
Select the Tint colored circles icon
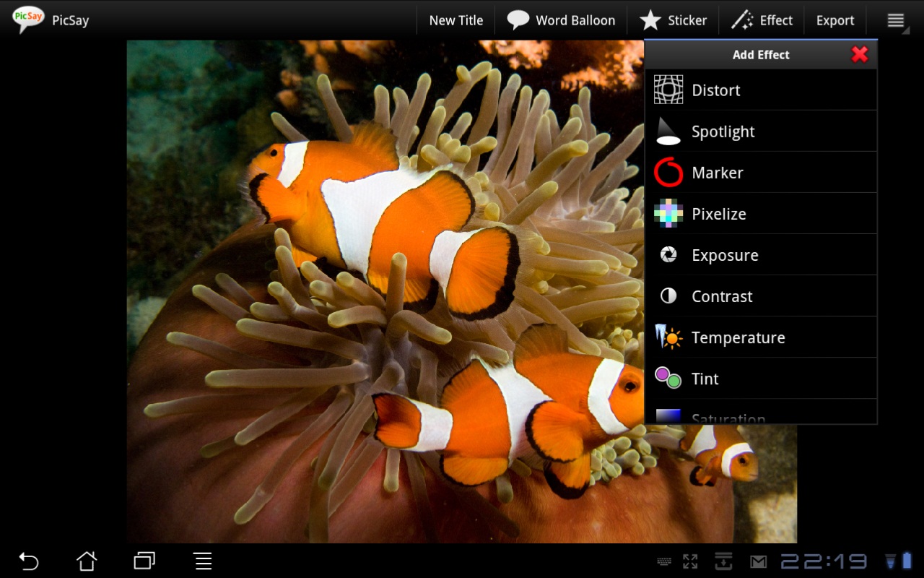click(x=668, y=379)
